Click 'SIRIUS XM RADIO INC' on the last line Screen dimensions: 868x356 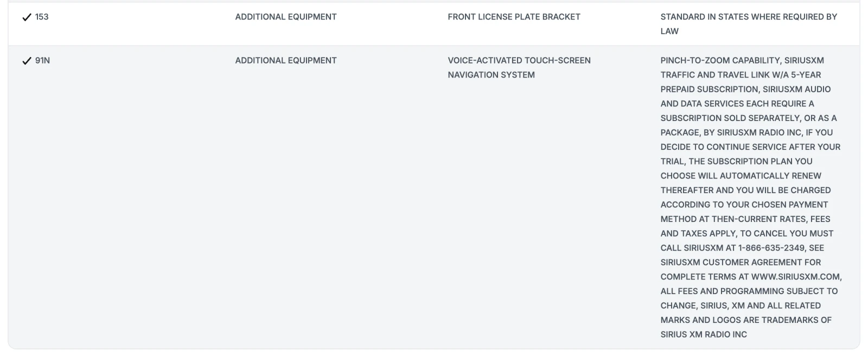704,334
